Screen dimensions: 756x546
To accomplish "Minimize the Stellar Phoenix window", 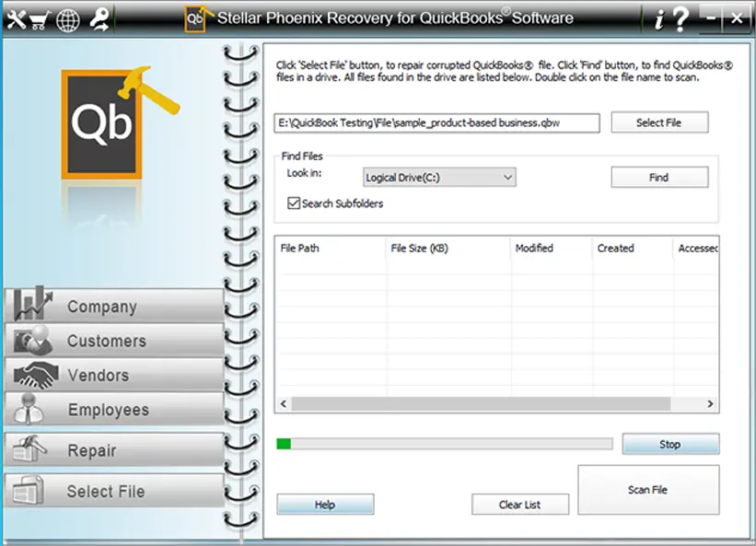I will tap(711, 18).
